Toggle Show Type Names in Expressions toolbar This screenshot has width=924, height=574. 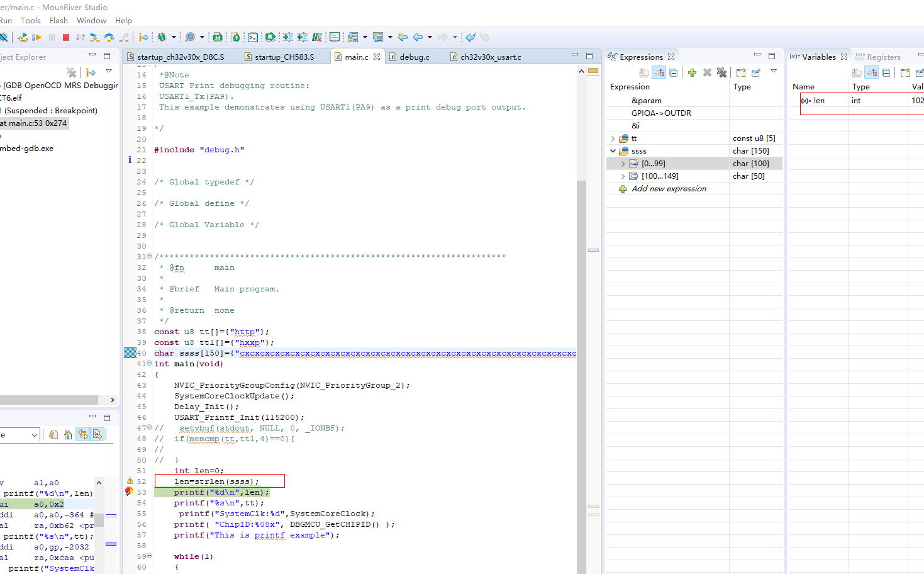tap(644, 73)
